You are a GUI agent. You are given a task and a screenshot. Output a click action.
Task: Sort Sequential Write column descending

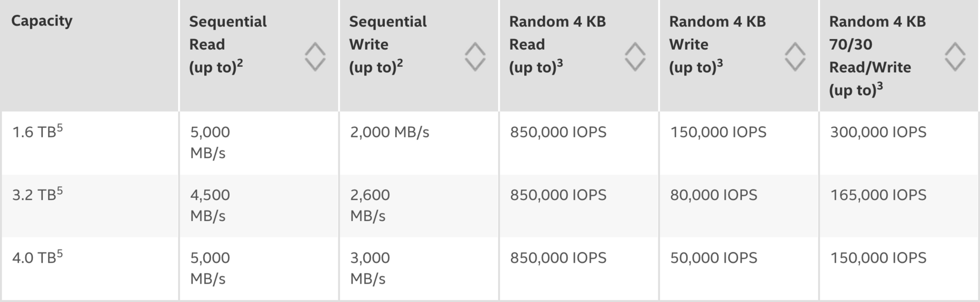point(475,63)
